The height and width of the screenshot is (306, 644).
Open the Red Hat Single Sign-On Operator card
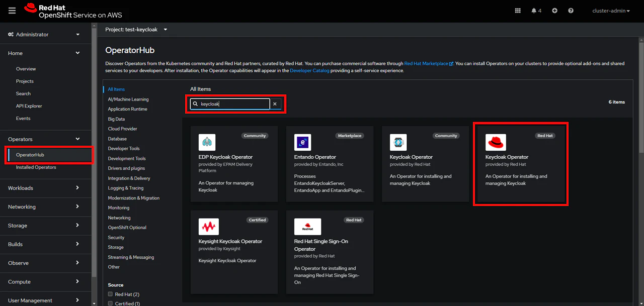[x=330, y=252]
